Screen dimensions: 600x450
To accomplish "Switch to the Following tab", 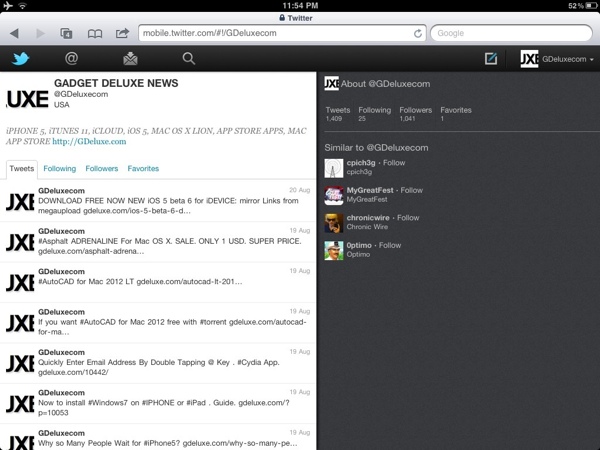I will 60,169.
